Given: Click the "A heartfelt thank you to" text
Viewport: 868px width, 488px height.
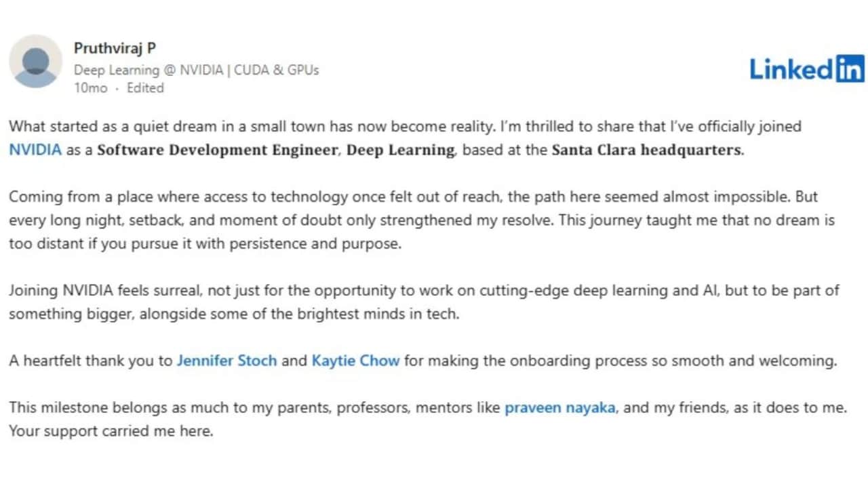Looking at the screenshot, I should (91, 361).
